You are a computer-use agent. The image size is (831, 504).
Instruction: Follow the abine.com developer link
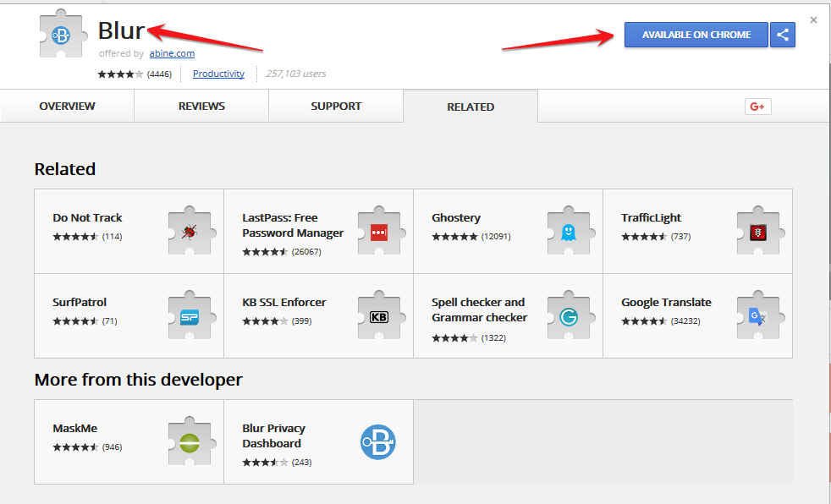pos(172,53)
